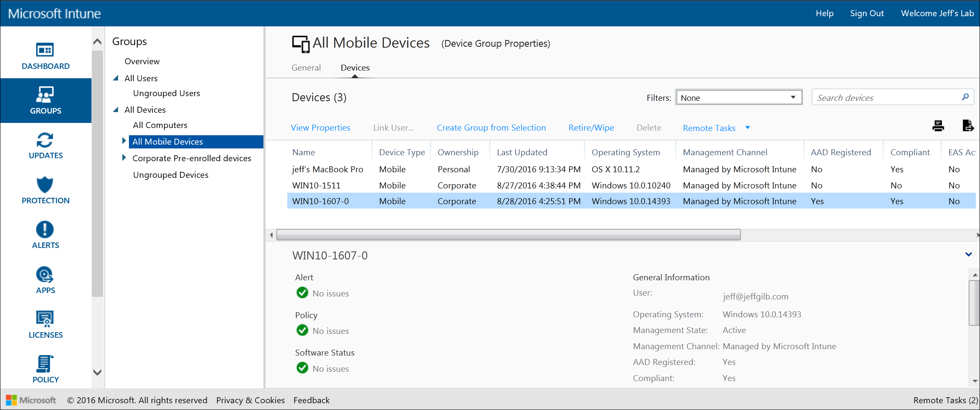This screenshot has width=980, height=410.
Task: Open the Remote Tasks dropdown arrow
Action: (x=748, y=128)
